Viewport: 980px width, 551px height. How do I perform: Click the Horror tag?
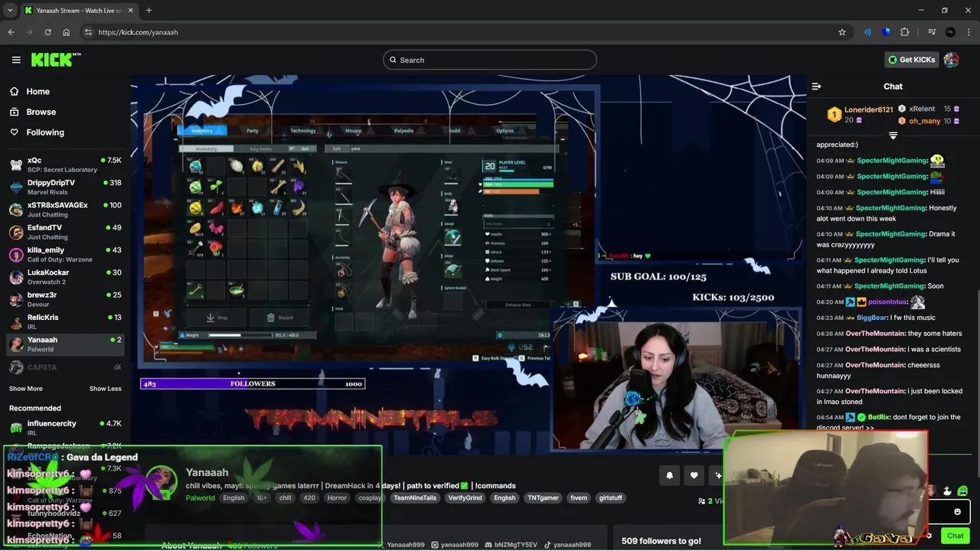pos(337,497)
